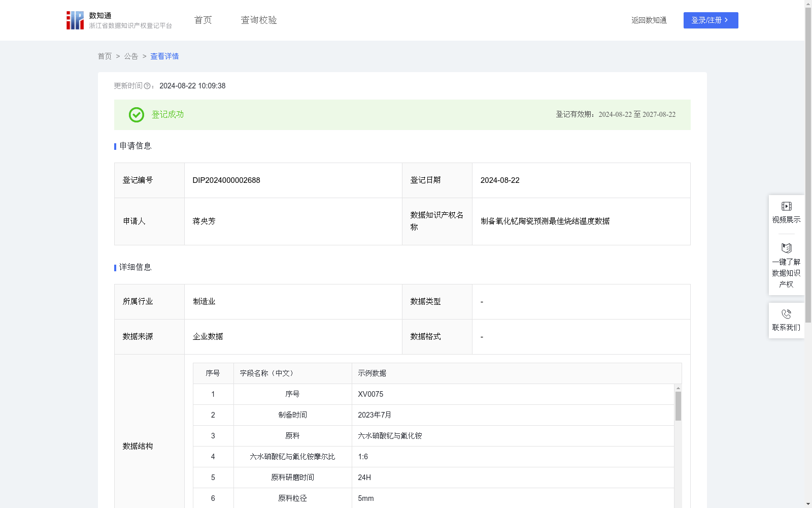812x508 pixels.
Task: Click the 返回数知通 link
Action: pos(649,20)
